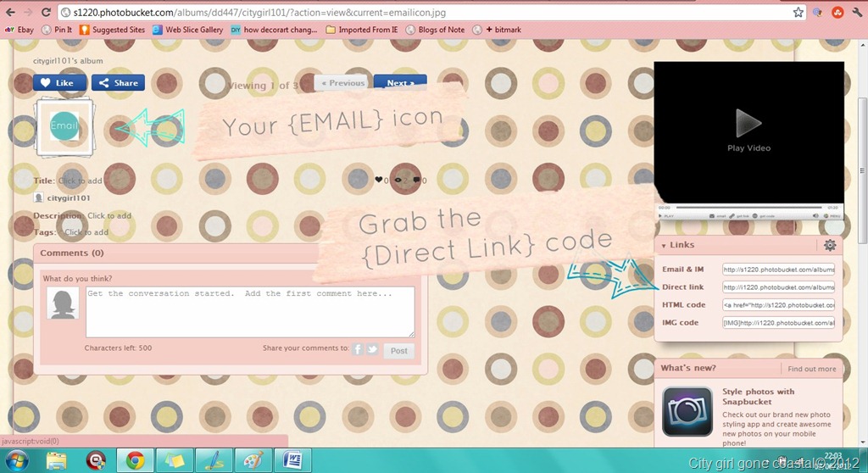Screen dimensions: 868x473
Task: Share comment to Facebook icon
Action: (x=358, y=349)
